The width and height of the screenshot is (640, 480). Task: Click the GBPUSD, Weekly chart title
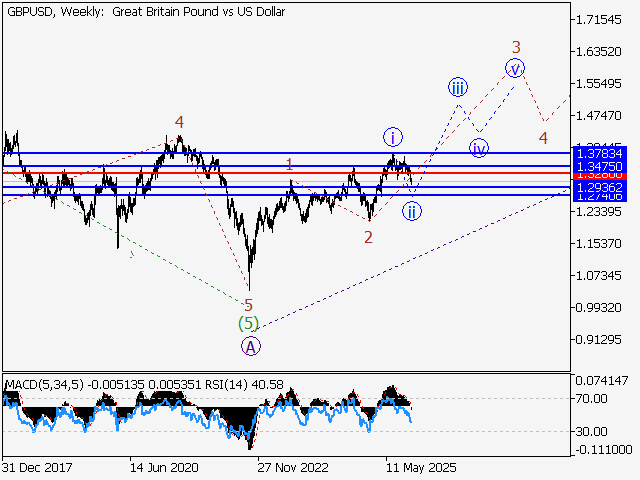(145, 12)
